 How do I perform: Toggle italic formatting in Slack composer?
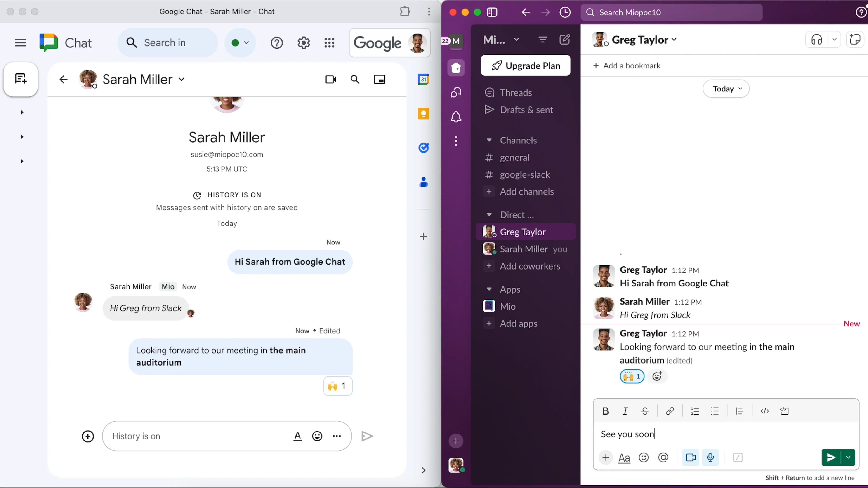[x=625, y=411]
